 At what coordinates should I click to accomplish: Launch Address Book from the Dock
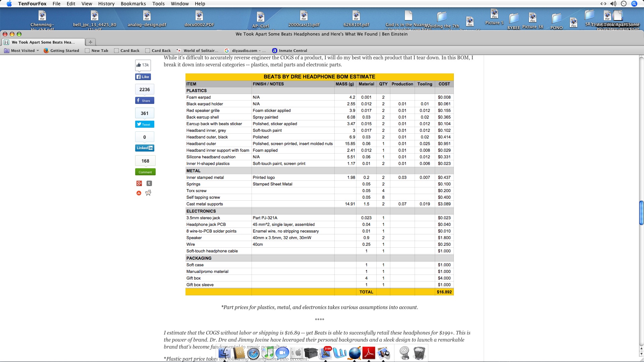point(239,353)
